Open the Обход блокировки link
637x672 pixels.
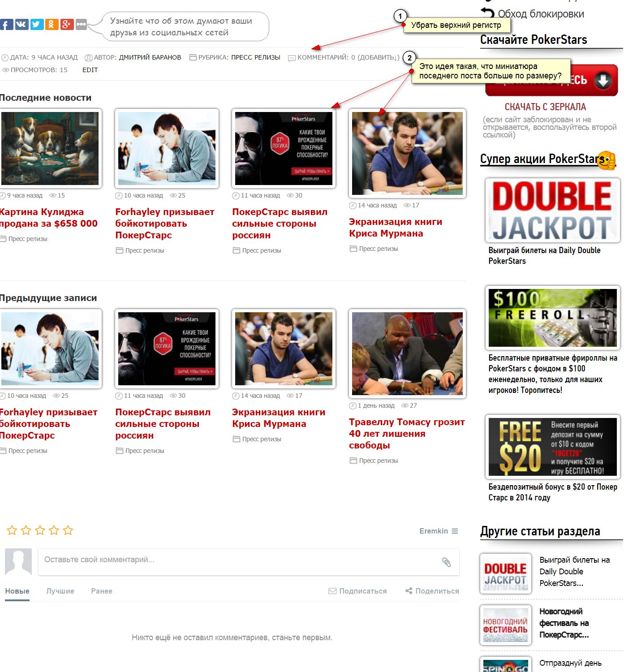tap(541, 14)
